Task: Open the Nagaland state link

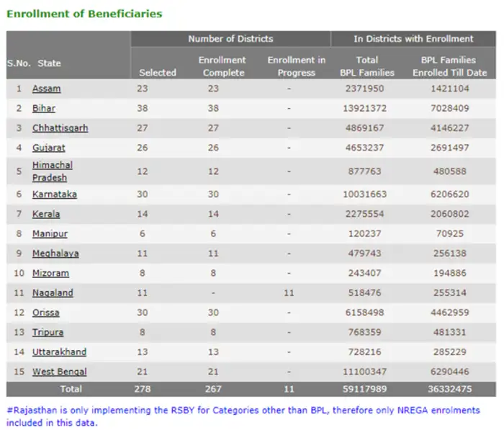Action: tap(53, 293)
